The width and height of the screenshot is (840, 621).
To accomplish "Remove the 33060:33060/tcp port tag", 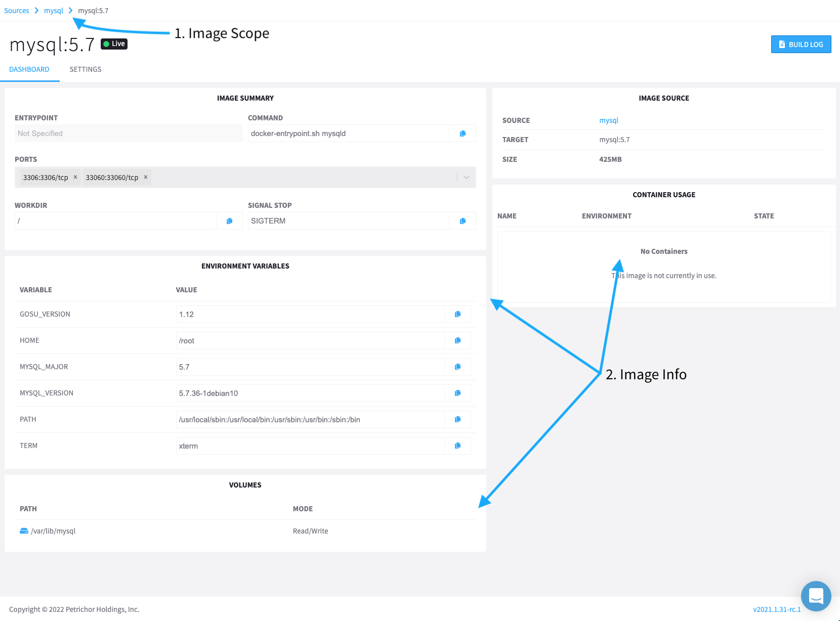I will click(146, 177).
